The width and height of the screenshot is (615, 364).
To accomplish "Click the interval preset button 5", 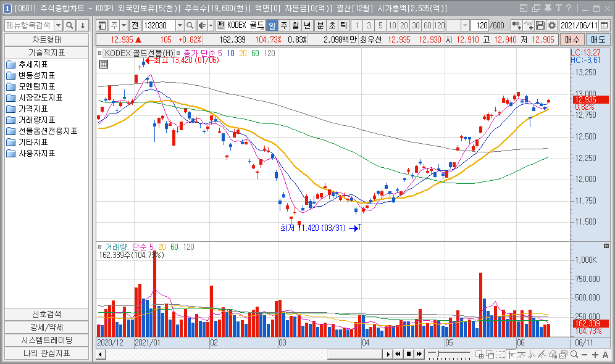I will click(x=380, y=25).
